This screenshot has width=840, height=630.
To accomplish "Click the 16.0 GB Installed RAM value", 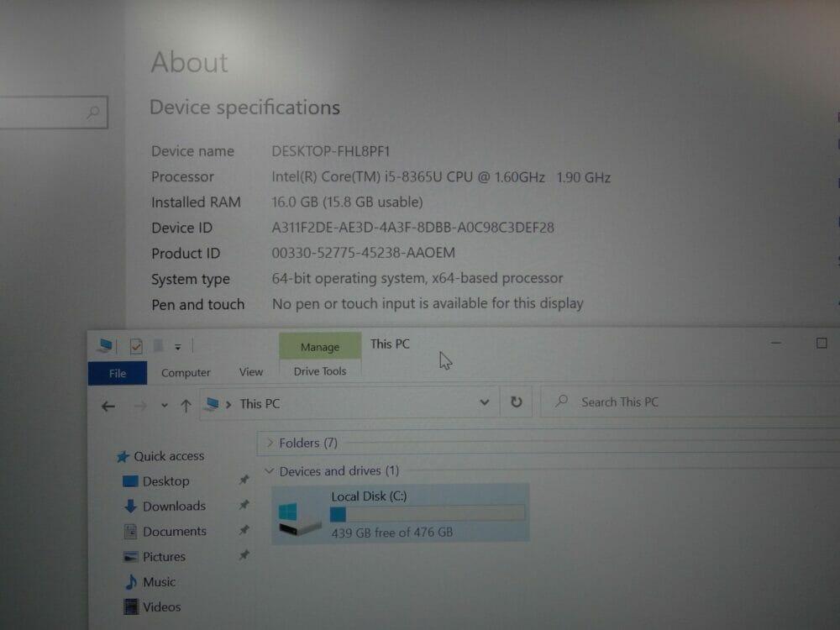I will [x=347, y=202].
